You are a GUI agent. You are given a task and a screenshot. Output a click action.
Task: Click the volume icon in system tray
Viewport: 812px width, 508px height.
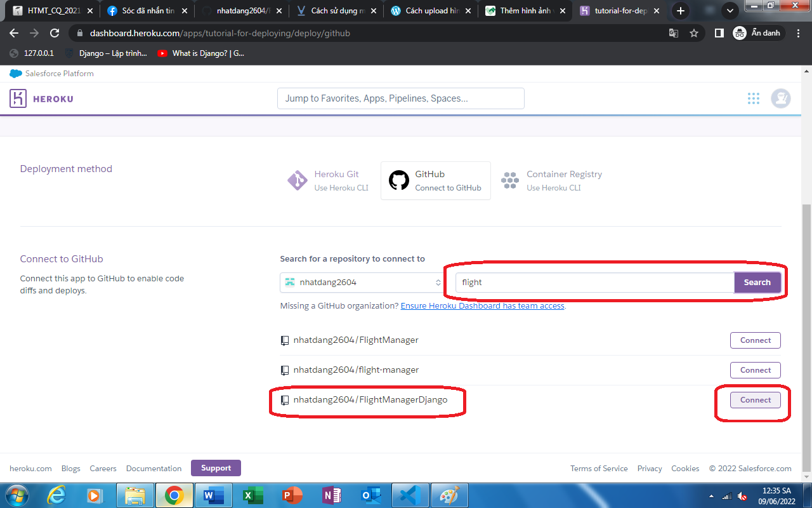pyautogui.click(x=742, y=496)
